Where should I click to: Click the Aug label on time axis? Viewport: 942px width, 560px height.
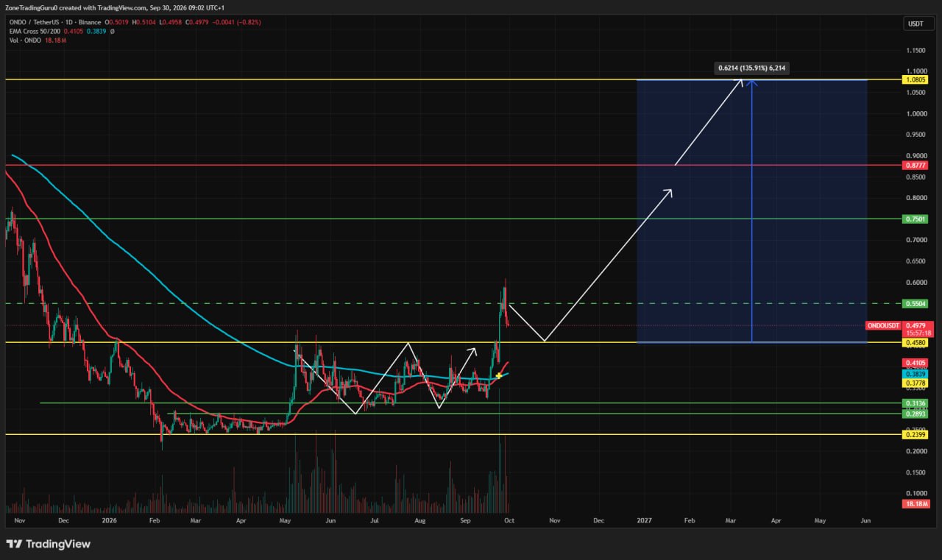(x=420, y=520)
